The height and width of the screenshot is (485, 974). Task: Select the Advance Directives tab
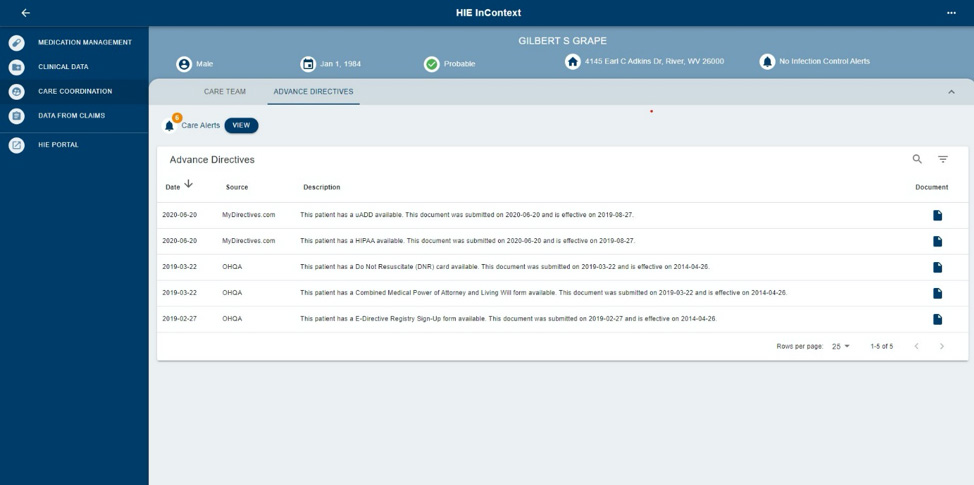click(x=313, y=92)
